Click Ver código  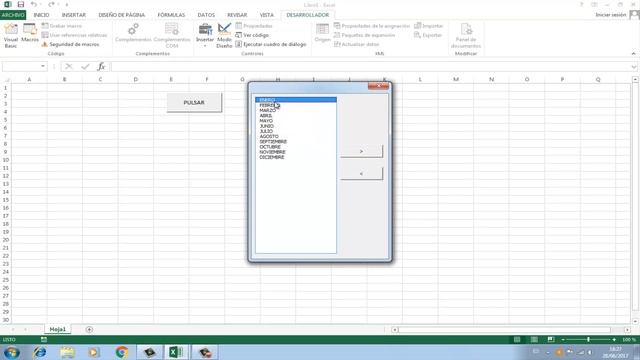click(x=252, y=35)
